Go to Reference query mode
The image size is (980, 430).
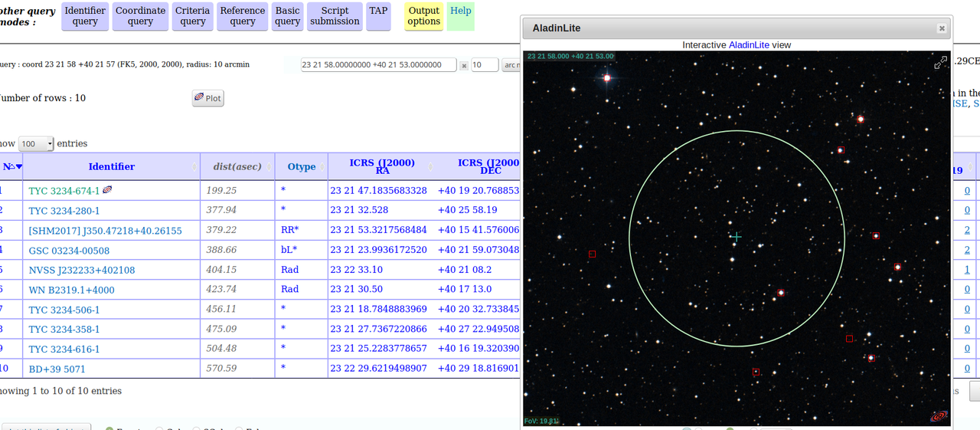point(242,16)
